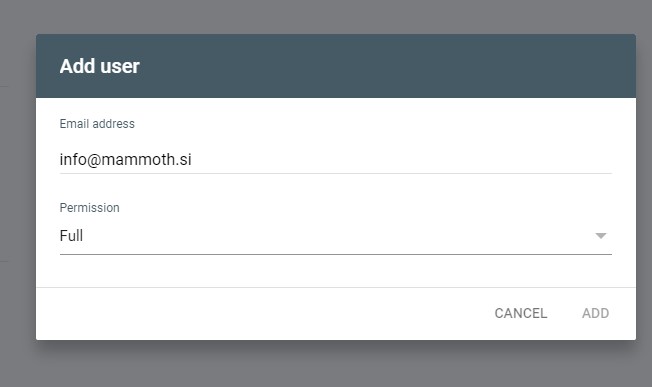Click the Email address input field
Viewport: 652px width, 387px height.
pyautogui.click(x=336, y=160)
